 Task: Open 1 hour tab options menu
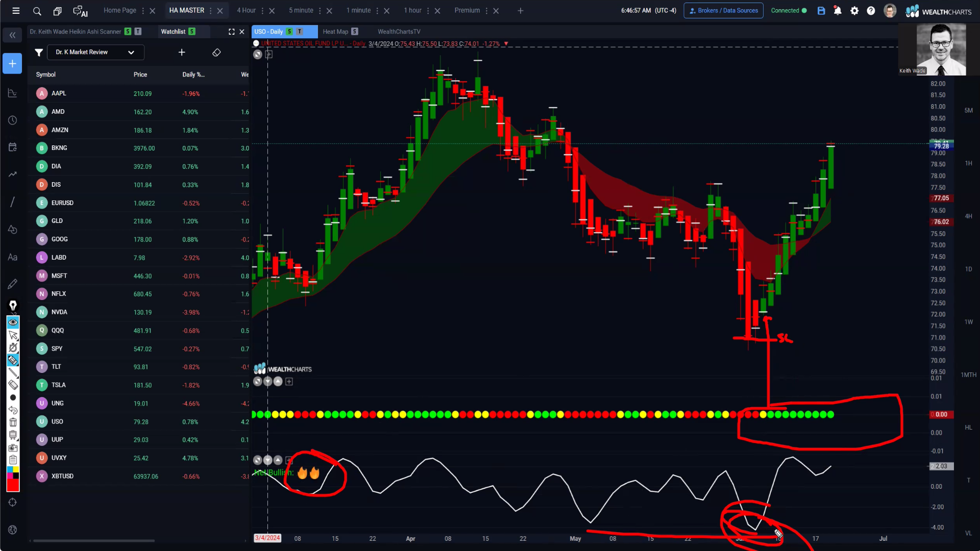coord(428,11)
